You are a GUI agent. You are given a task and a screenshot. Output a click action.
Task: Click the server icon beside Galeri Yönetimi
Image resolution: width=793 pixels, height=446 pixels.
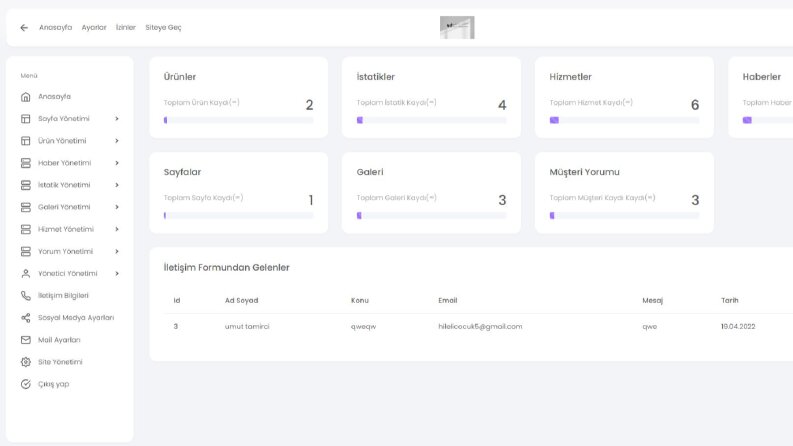26,207
